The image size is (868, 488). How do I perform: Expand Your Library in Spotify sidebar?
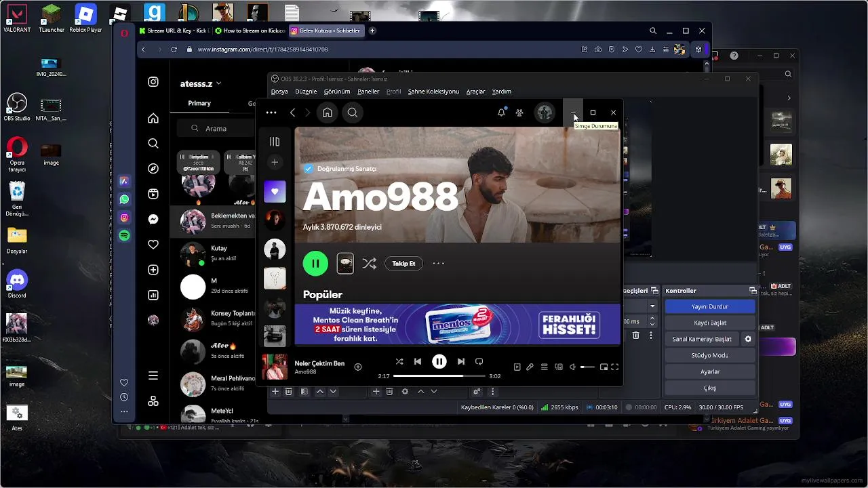[x=275, y=142]
